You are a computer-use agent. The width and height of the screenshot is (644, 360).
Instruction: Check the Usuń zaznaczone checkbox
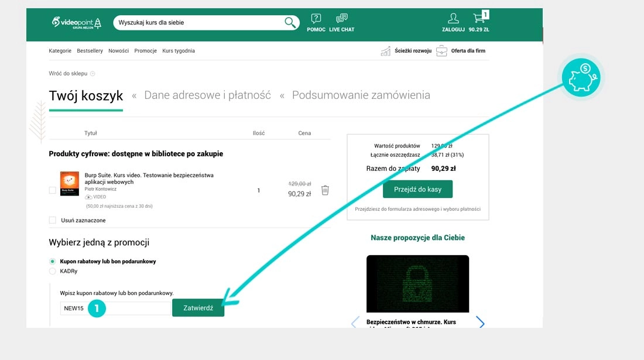point(53,221)
